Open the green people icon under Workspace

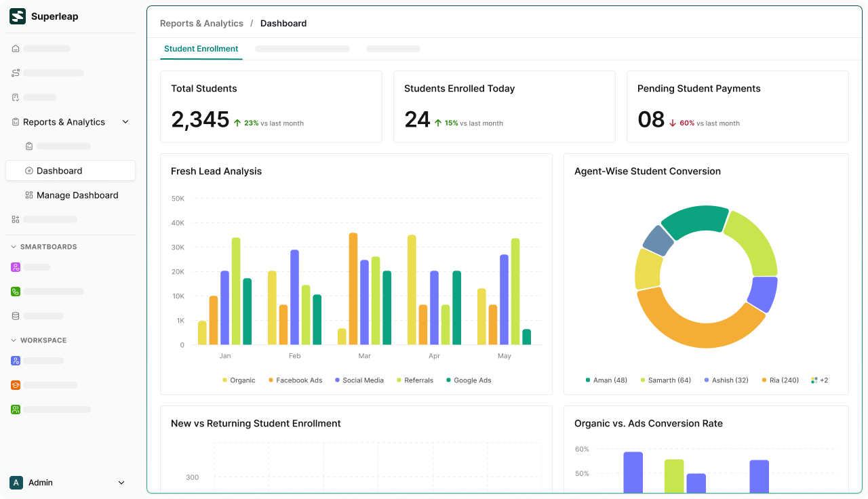coord(16,410)
